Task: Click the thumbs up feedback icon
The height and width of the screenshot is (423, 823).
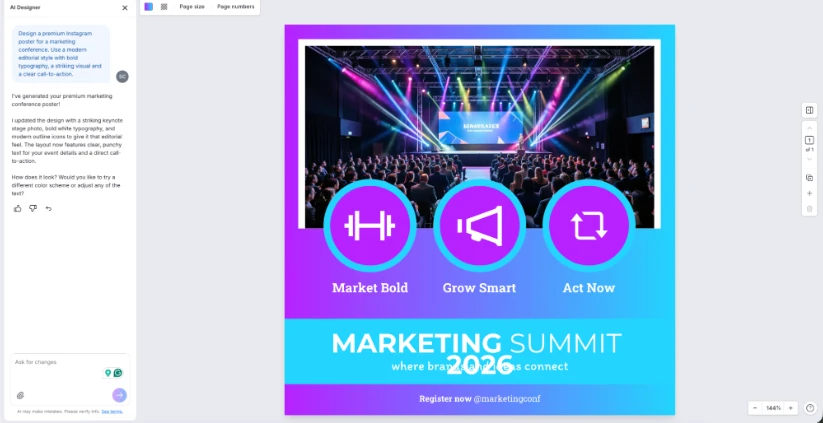Action: [x=18, y=208]
